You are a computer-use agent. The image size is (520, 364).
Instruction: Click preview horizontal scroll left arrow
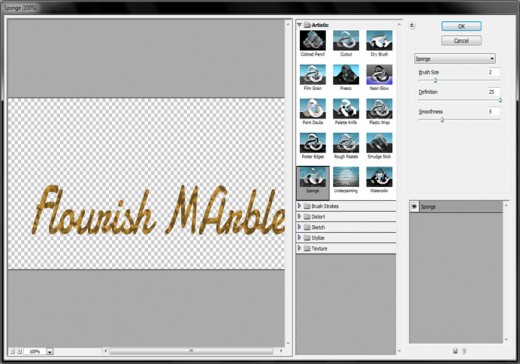coord(106,351)
